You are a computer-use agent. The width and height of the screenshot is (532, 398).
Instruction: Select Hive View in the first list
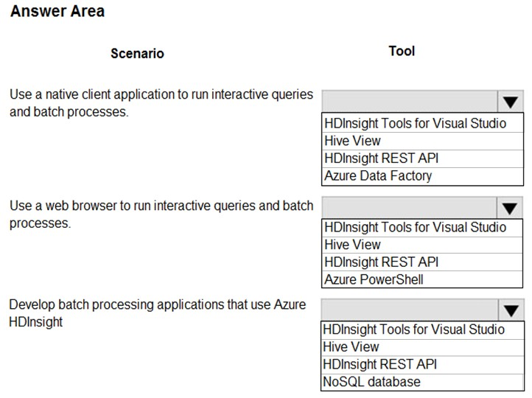coord(422,141)
